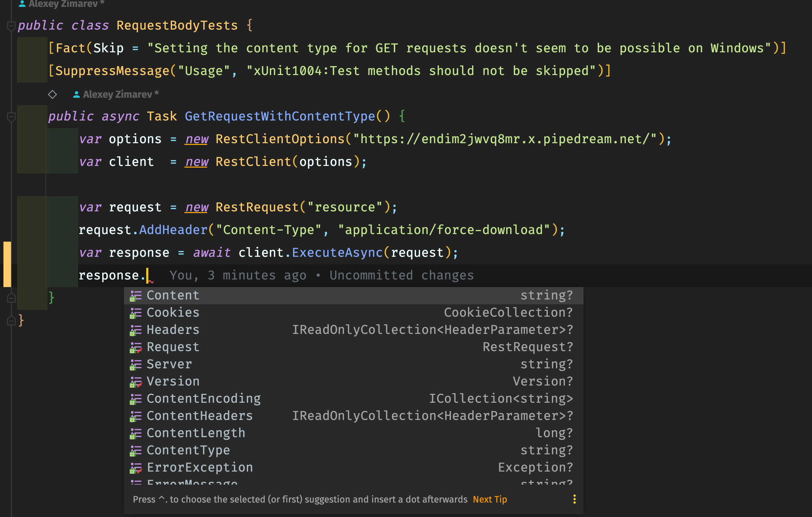Click the property icon next to Headers suggestion
Screen dimensions: 812x517
[x=135, y=330]
